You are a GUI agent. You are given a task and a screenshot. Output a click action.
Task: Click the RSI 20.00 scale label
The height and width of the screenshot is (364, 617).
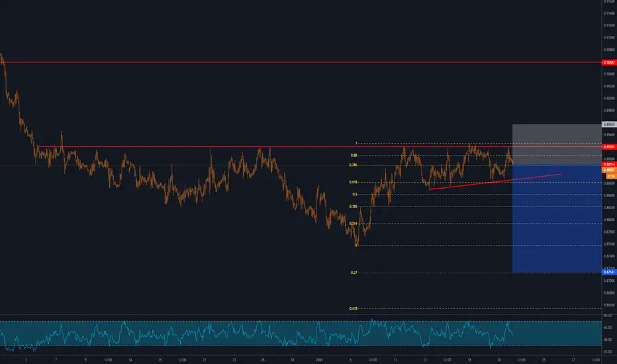[608, 352]
